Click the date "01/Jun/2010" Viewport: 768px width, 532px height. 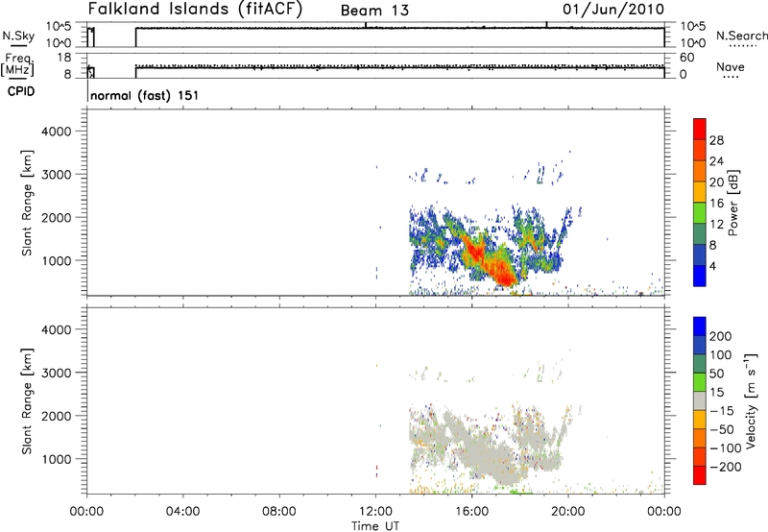(x=613, y=10)
